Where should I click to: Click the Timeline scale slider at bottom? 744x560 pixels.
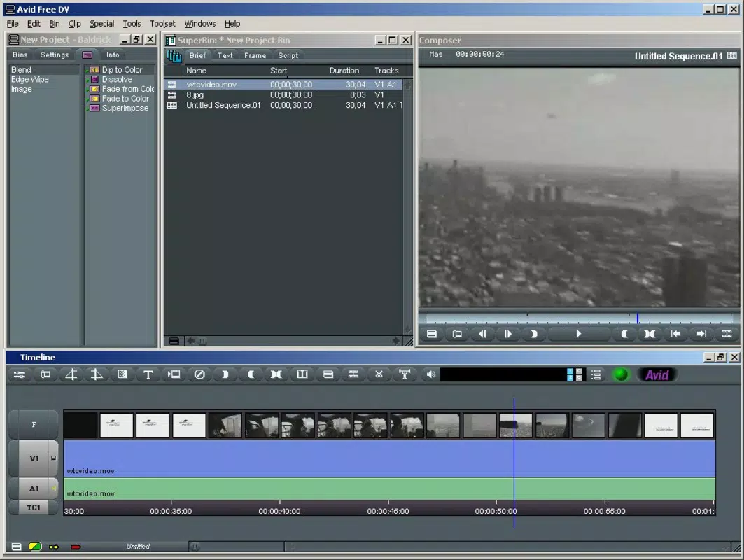point(195,547)
